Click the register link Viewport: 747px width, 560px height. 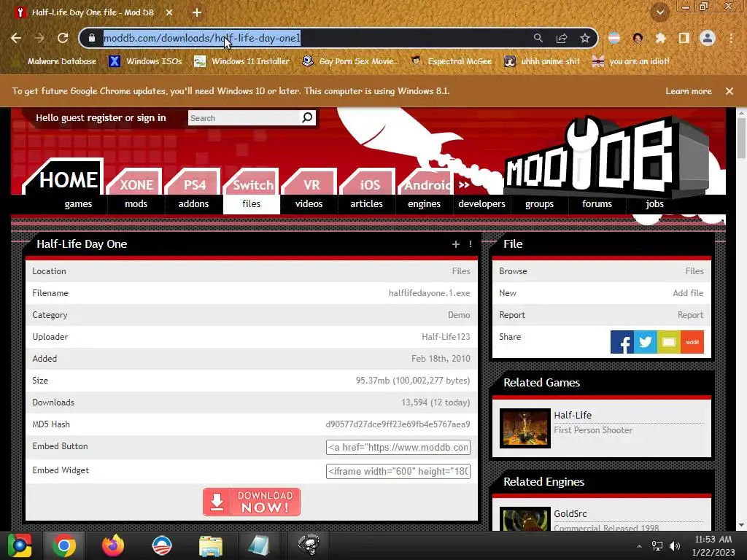pyautogui.click(x=104, y=117)
